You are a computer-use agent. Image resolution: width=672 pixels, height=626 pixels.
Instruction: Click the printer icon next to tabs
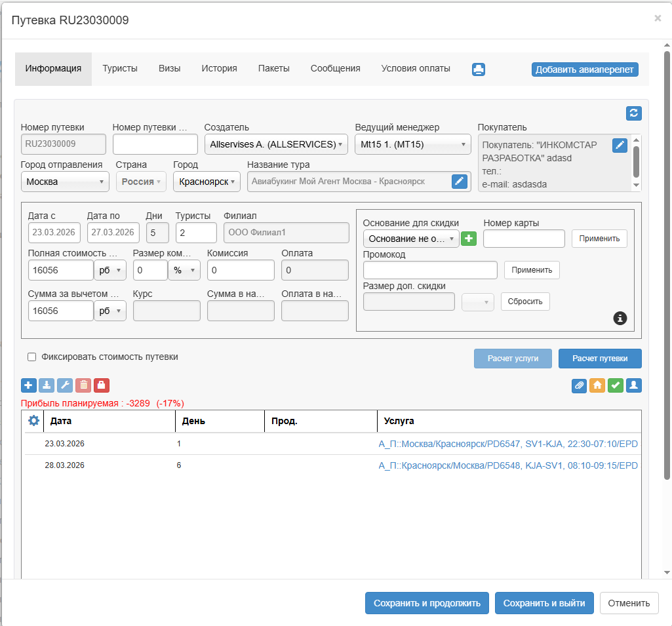[479, 69]
